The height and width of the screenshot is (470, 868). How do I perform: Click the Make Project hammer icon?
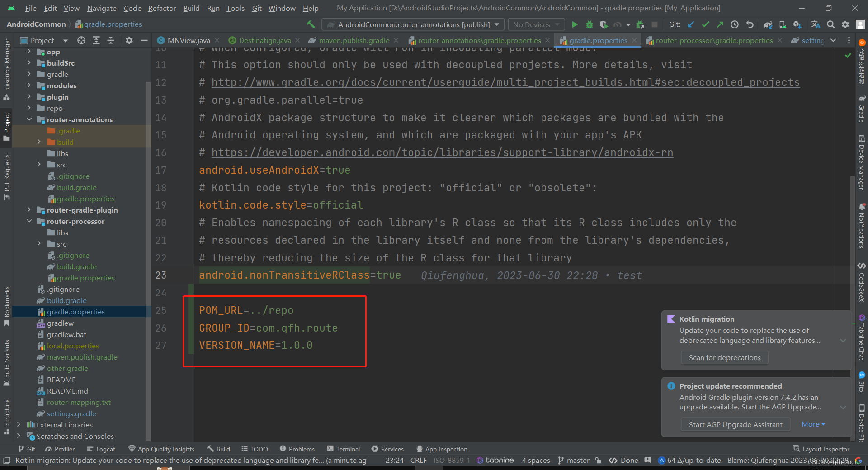point(311,24)
